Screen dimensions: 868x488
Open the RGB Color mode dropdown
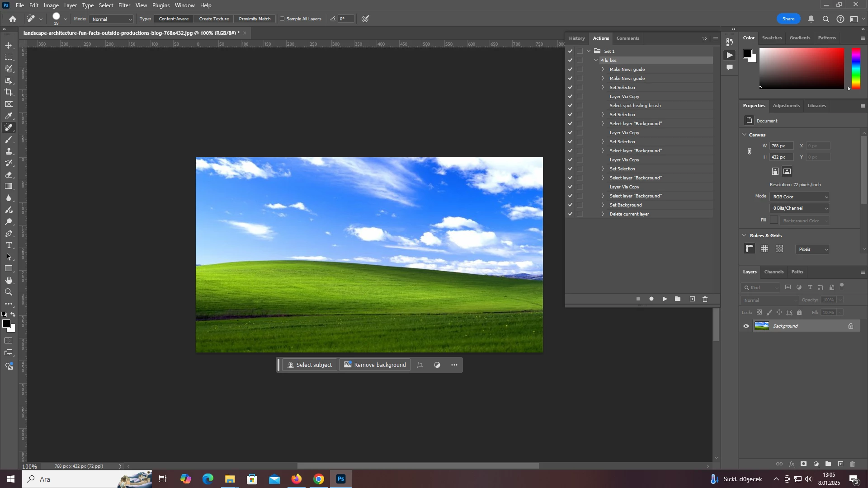click(800, 197)
